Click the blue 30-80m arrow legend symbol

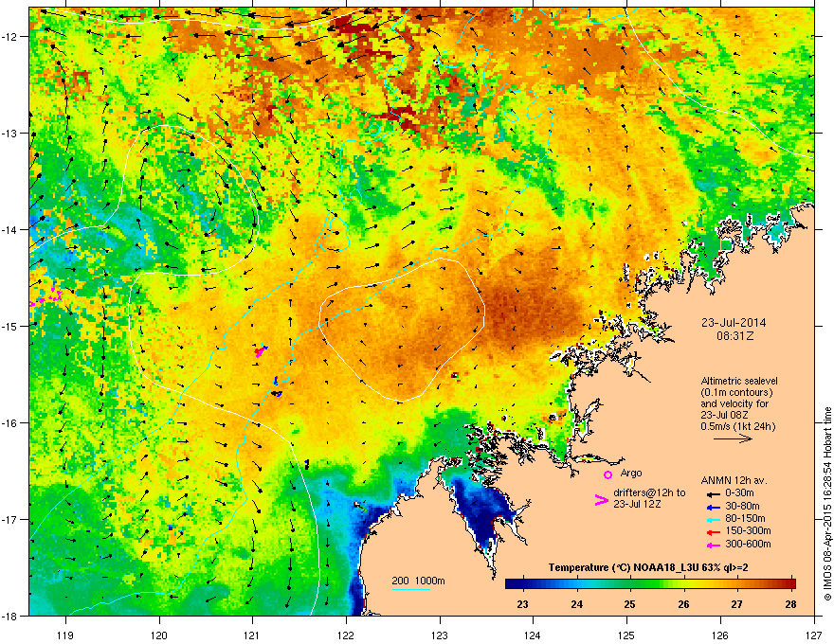[x=714, y=507]
